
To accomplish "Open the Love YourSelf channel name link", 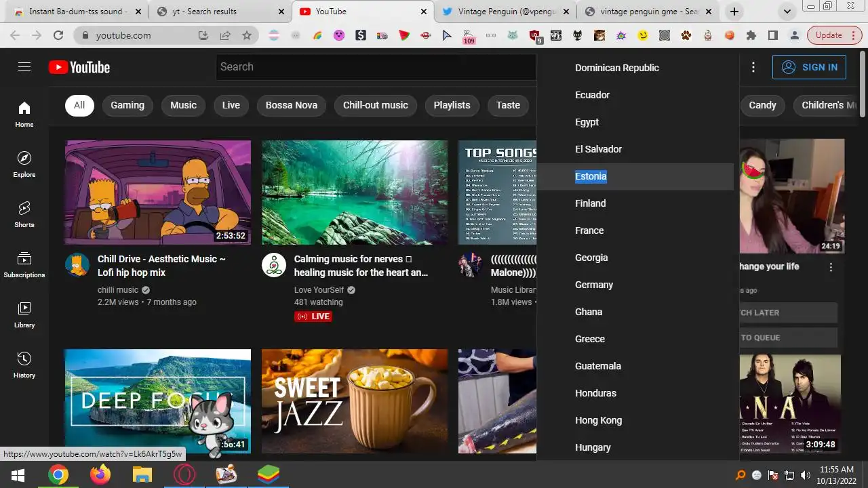I will point(319,290).
